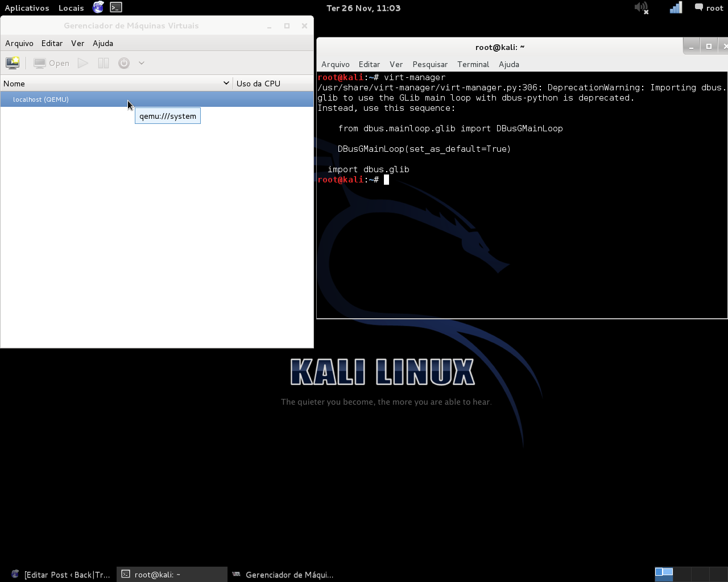This screenshot has width=728, height=582.
Task: Click 'virt-manager' command text in terminal
Action: point(415,77)
